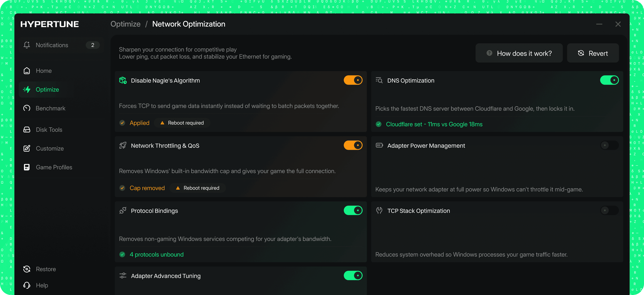644x295 pixels.
Task: Disable the DNS Optimization toggle
Action: [x=609, y=80]
